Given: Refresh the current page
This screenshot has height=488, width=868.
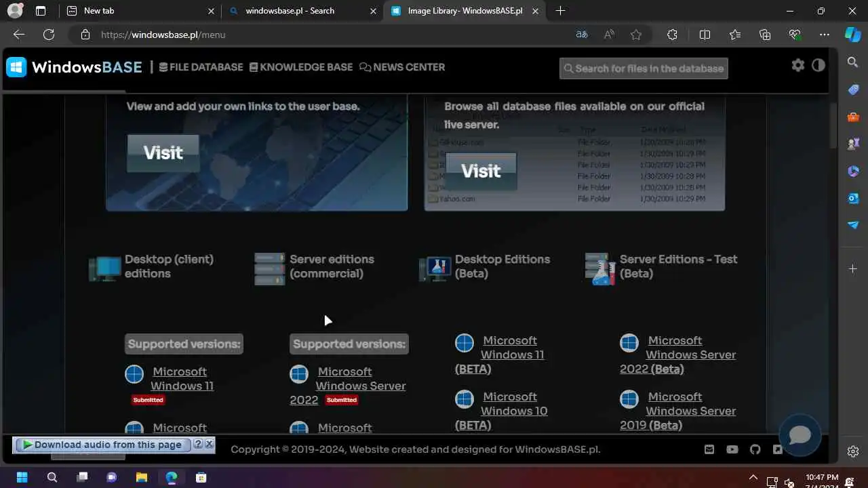Looking at the screenshot, I should tap(49, 35).
